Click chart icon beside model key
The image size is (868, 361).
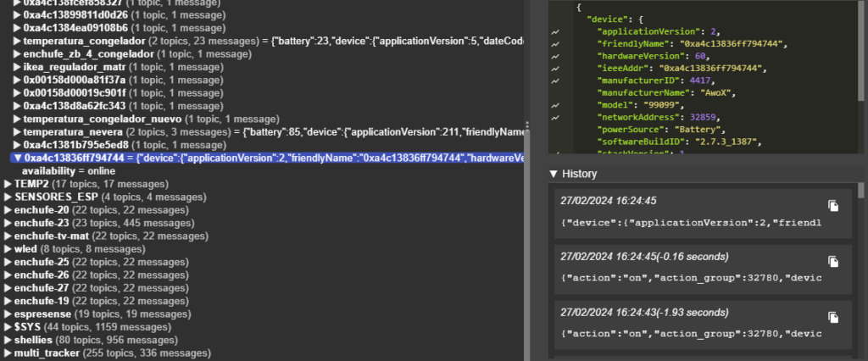coord(555,105)
